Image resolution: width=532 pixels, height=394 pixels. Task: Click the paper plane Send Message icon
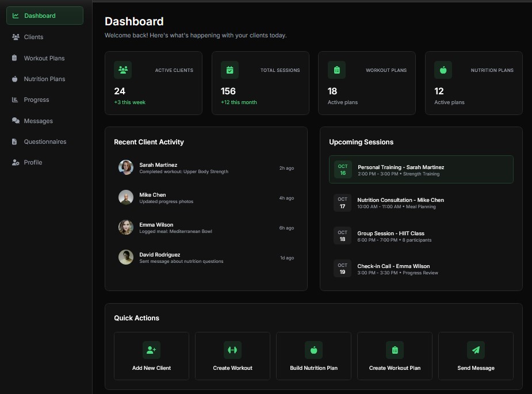(x=476, y=350)
